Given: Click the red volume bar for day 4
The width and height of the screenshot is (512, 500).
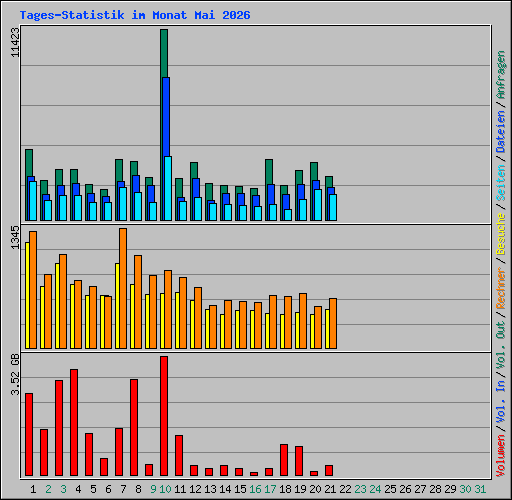Looking at the screenshot, I should [74, 422].
